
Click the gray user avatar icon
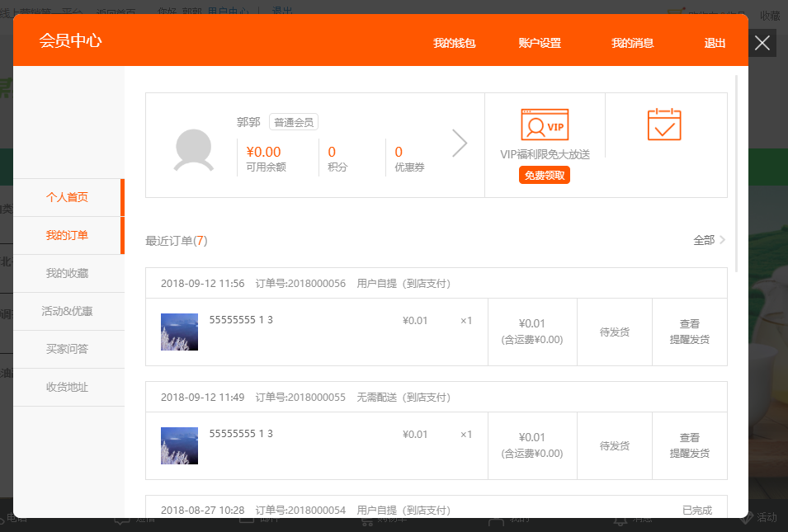click(194, 150)
